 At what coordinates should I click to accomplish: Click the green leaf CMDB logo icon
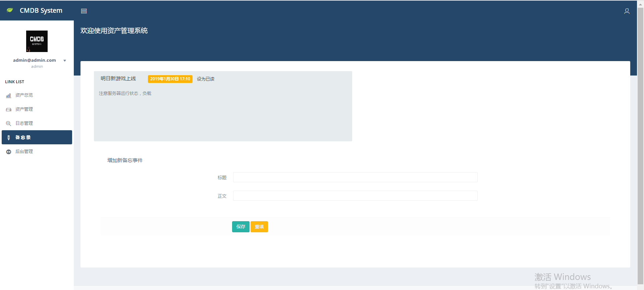pos(10,10)
